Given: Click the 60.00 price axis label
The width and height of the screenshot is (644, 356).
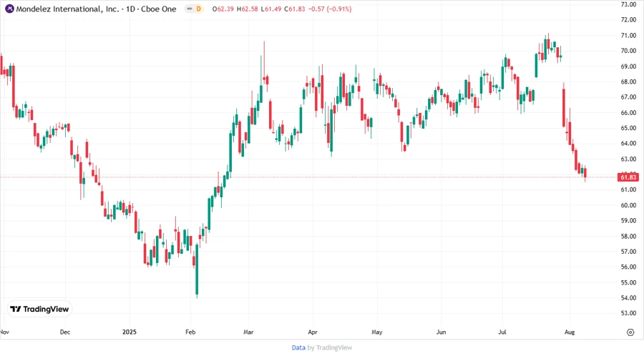Looking at the screenshot, I should (628, 205).
